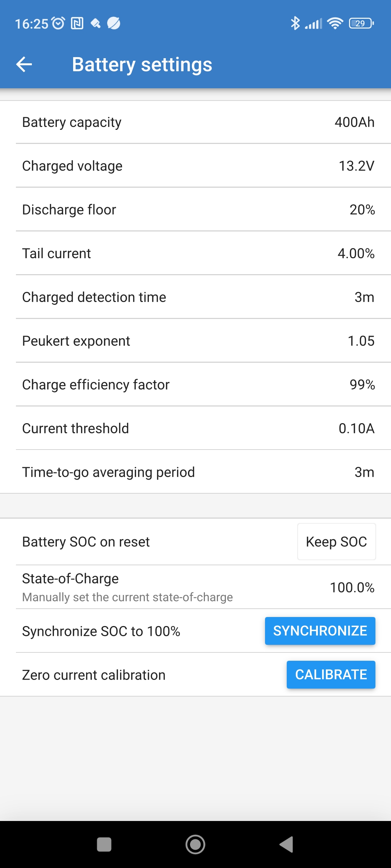Open the Battery capacity setting
This screenshot has height=868, width=391.
(195, 122)
